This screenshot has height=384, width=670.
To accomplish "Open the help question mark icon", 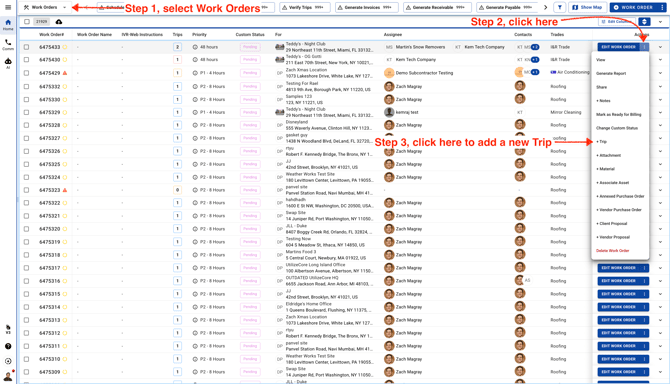I will pos(8,346).
